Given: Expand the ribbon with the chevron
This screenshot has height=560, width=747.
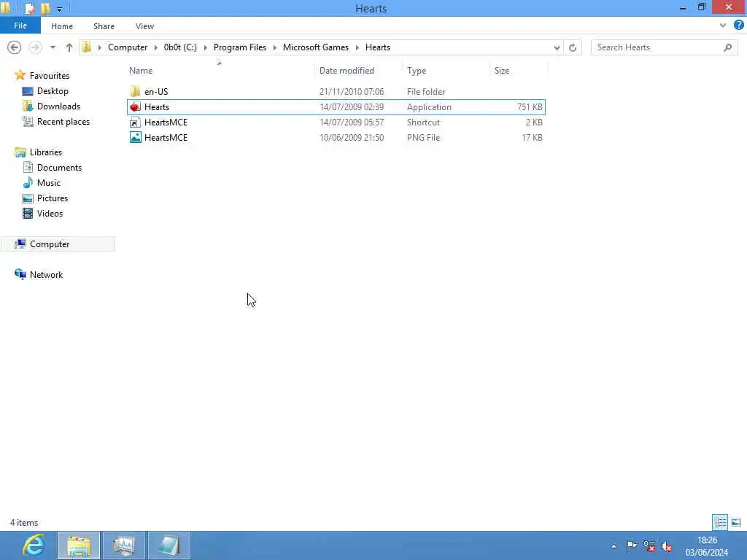Looking at the screenshot, I should coord(723,26).
